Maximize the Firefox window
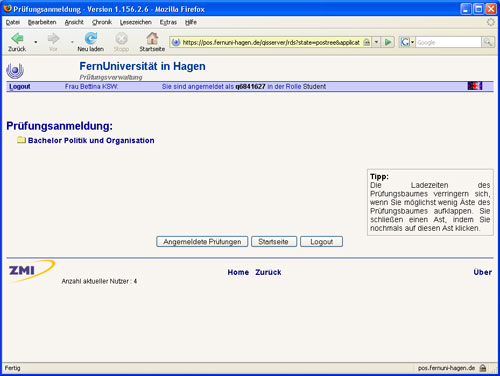500x376 pixels. point(478,9)
